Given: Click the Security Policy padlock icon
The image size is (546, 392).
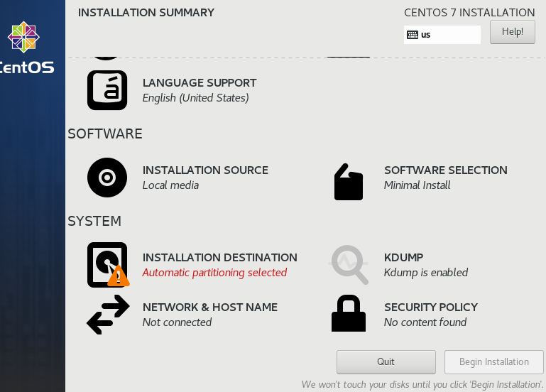Looking at the screenshot, I should [349, 313].
